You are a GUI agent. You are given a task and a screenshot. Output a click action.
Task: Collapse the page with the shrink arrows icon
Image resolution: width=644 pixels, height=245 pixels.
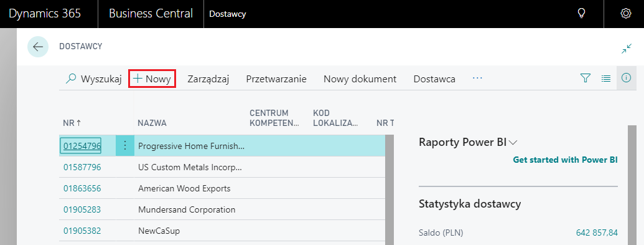tap(627, 49)
